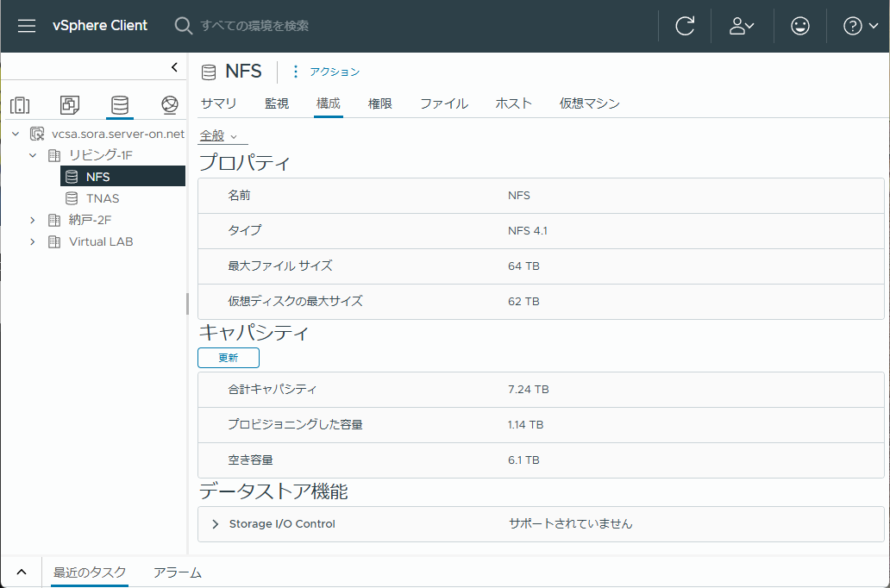890x588 pixels.
Task: Select the Storage inventory icon
Action: [x=120, y=105]
